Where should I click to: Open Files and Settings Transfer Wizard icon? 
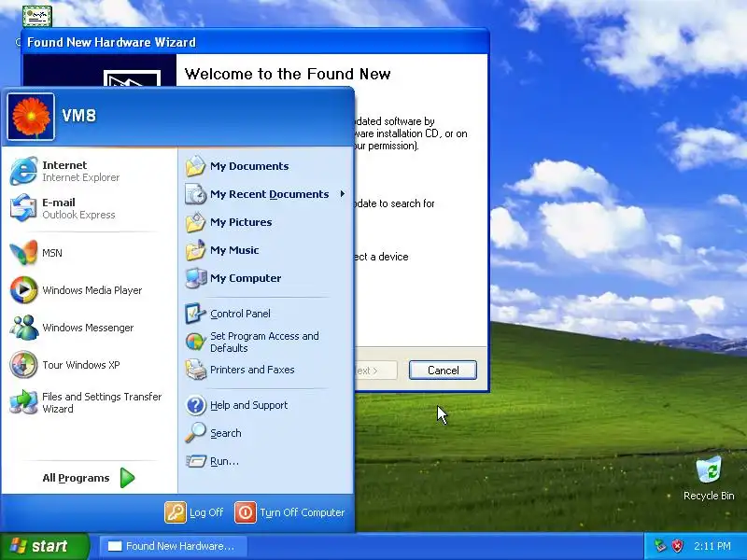click(23, 402)
